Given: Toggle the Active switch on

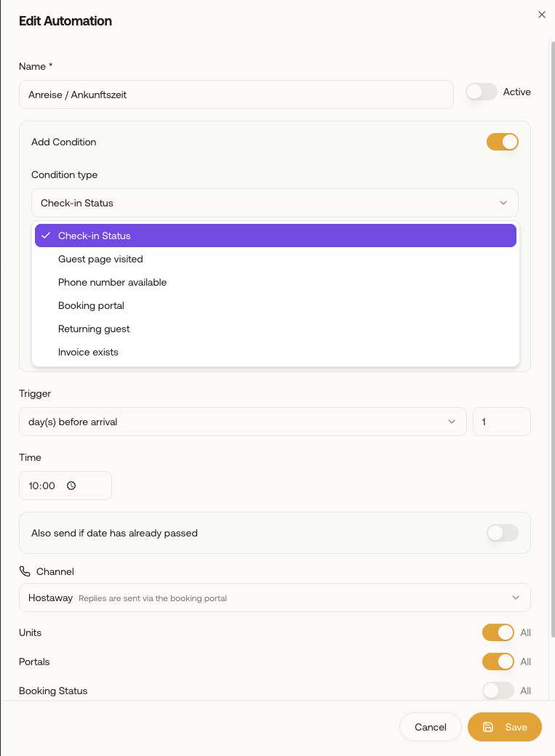Looking at the screenshot, I should [481, 92].
